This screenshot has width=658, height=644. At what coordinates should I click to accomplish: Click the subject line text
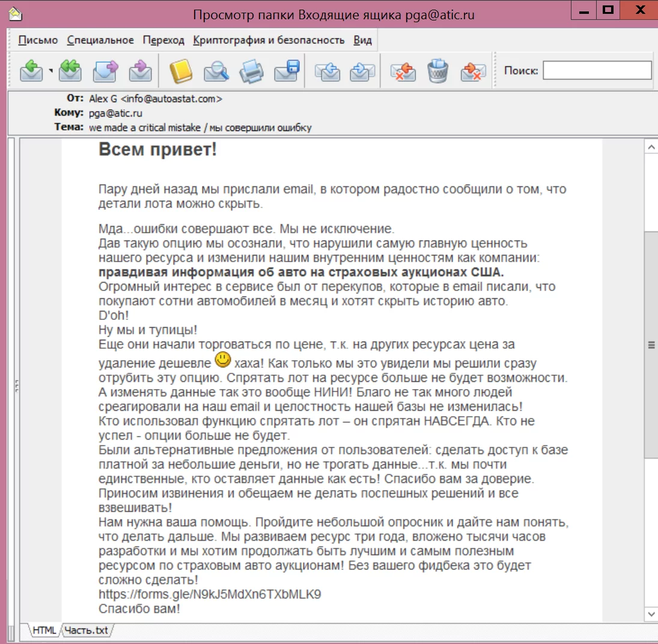click(x=200, y=127)
